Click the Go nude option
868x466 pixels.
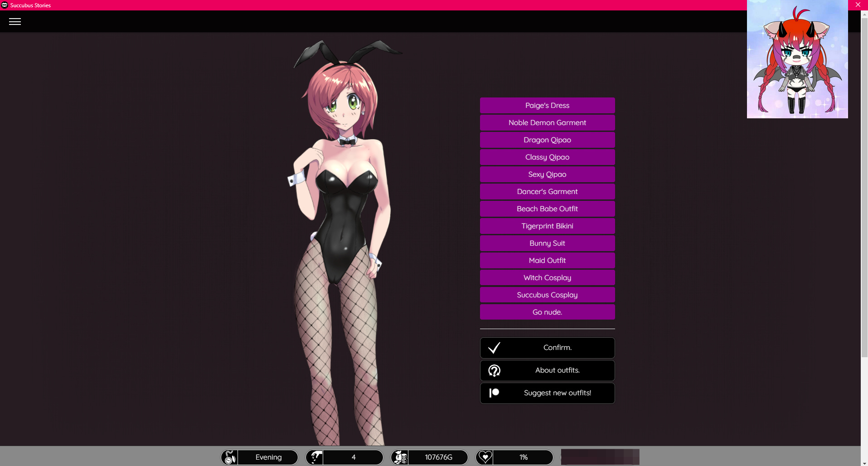547,312
